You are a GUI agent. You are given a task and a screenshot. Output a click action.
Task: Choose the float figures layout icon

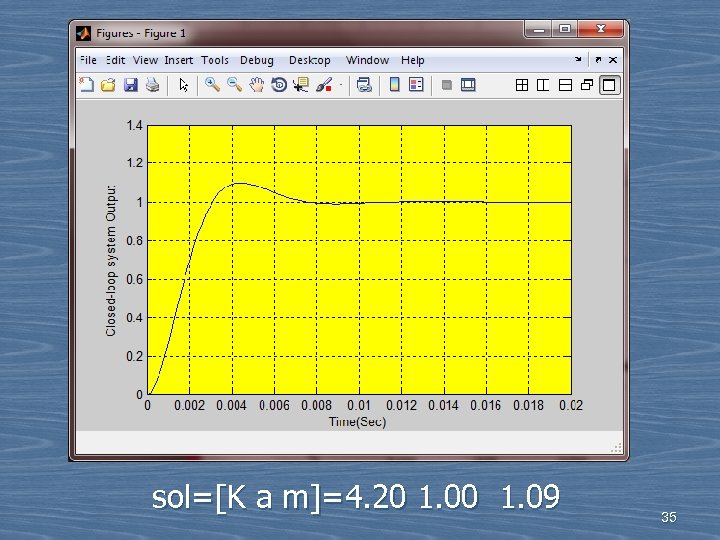(587, 85)
